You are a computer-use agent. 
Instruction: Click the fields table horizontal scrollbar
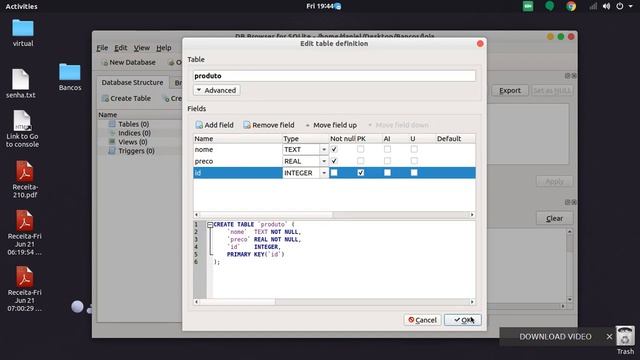(334, 215)
